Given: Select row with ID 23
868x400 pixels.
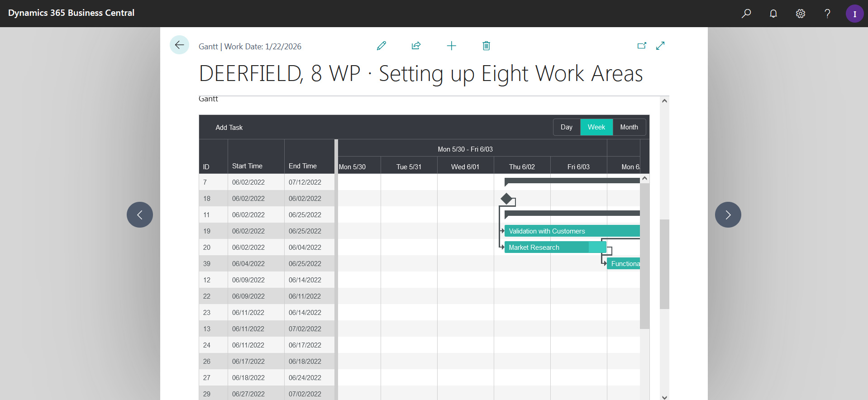Looking at the screenshot, I should point(267,312).
